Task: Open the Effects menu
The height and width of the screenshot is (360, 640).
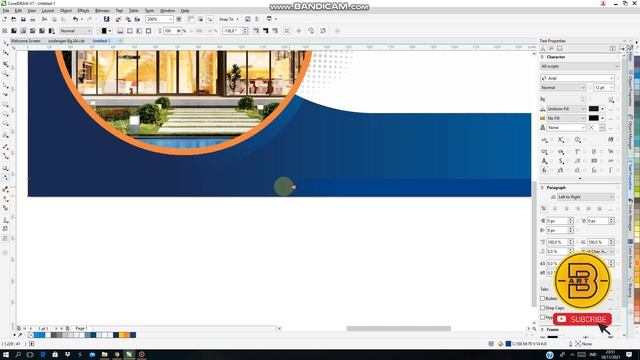Action: [83, 11]
